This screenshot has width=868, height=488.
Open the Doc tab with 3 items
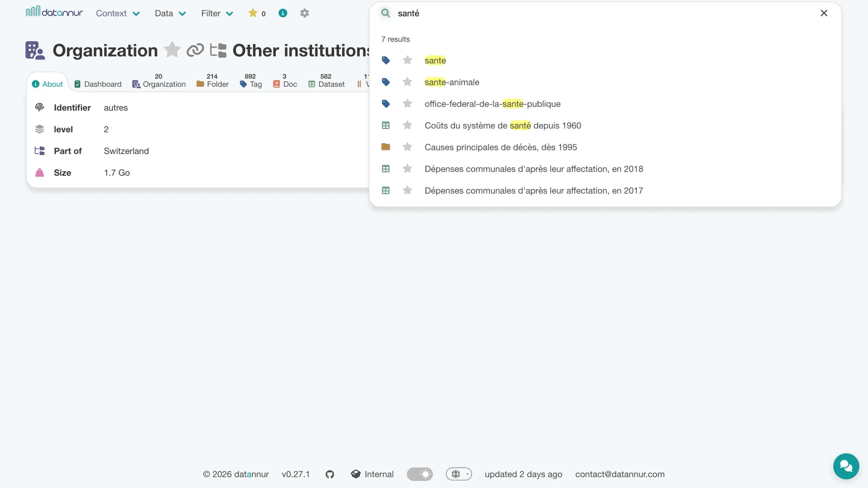285,81
